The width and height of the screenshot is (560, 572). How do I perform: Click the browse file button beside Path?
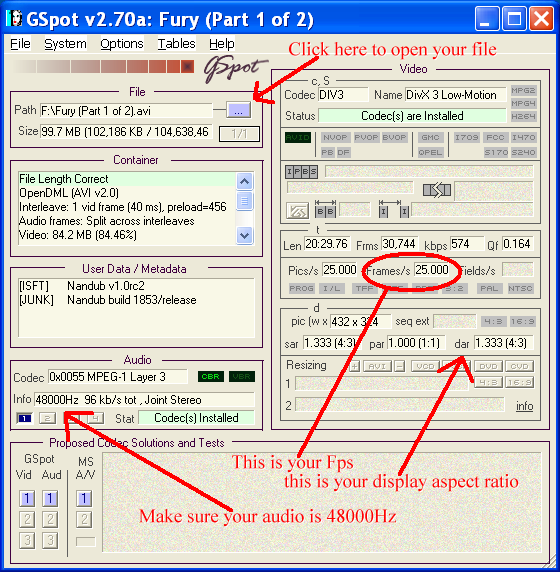pyautogui.click(x=238, y=110)
